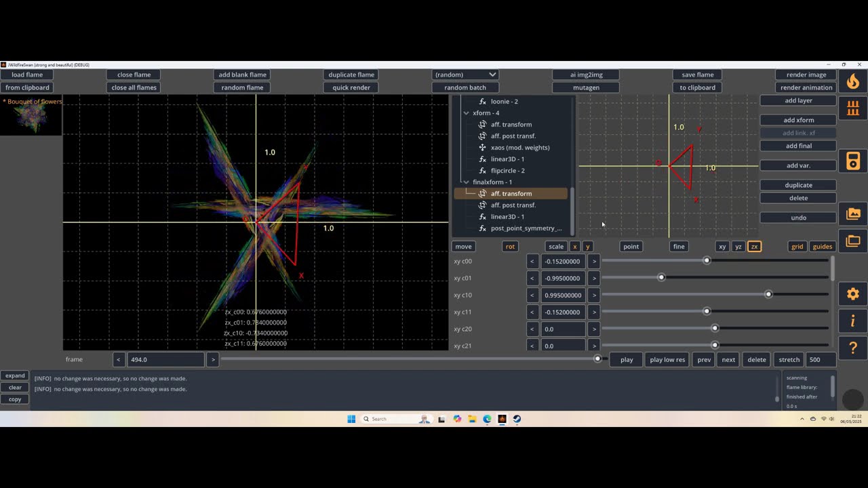868x488 pixels.
Task: Select flipcircle - 2 variation
Action: tap(508, 171)
